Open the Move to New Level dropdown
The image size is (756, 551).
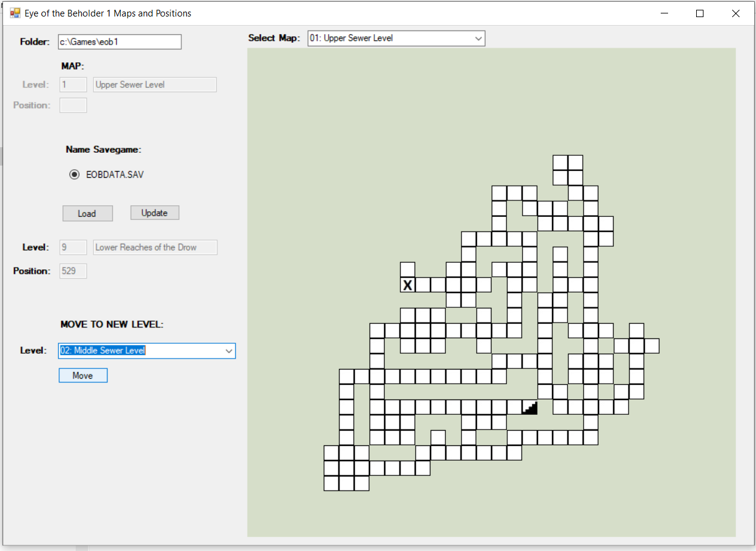point(147,351)
